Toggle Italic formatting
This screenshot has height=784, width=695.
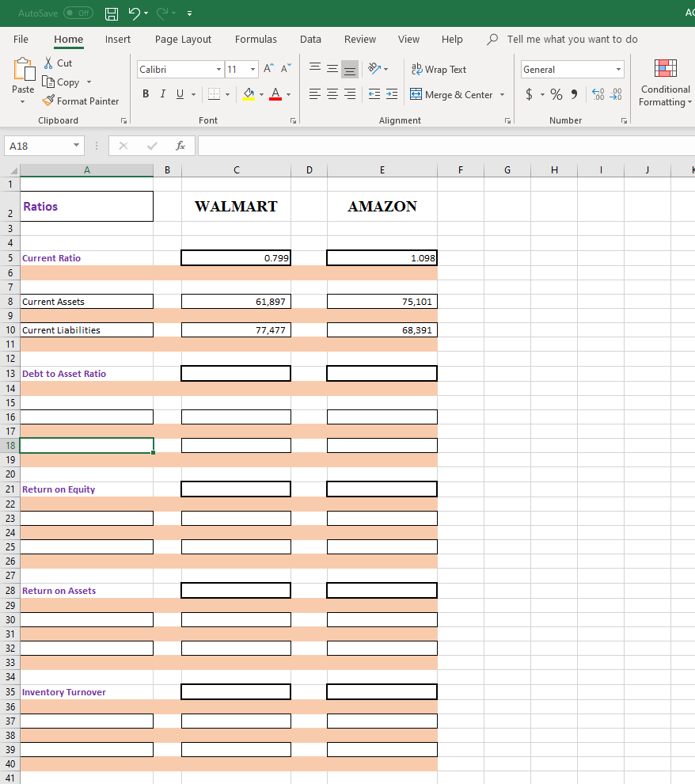162,94
